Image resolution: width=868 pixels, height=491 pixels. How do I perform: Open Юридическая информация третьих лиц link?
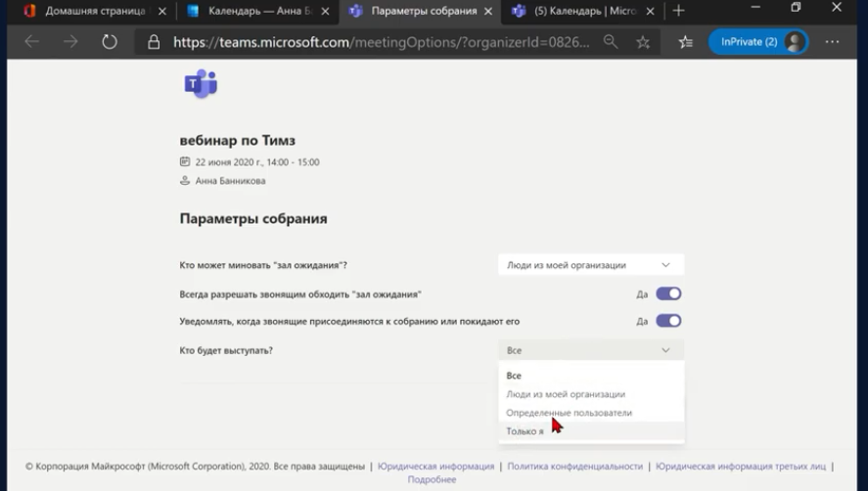pos(740,467)
